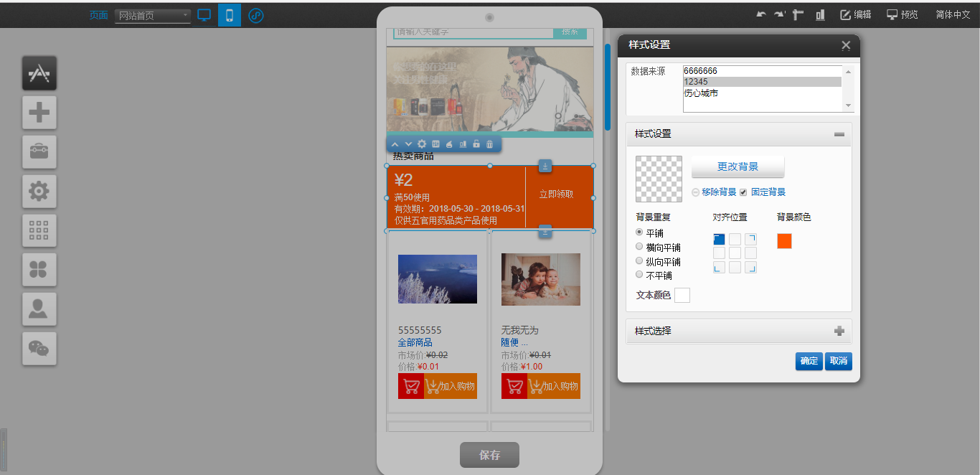The image size is (980, 475).
Task: Click 预览 in the top menu
Action: point(902,15)
